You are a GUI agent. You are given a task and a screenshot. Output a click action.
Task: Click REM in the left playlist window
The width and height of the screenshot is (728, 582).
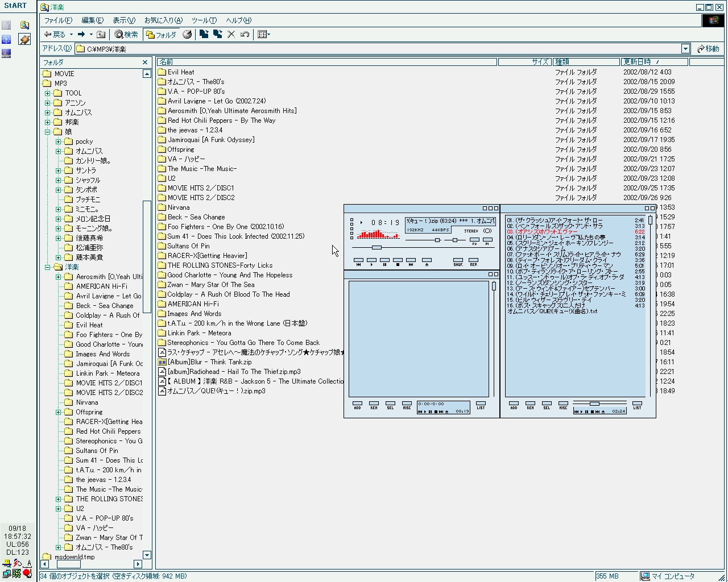(x=374, y=405)
